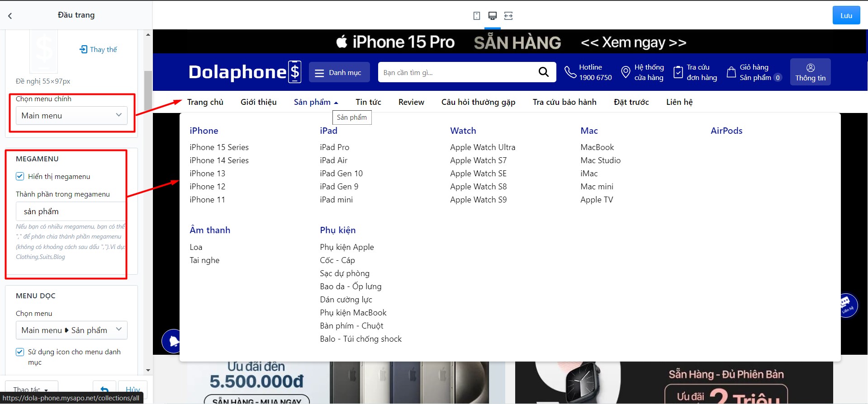868x404 pixels.
Task: Open Apple Watch Ultra link
Action: [x=483, y=147]
